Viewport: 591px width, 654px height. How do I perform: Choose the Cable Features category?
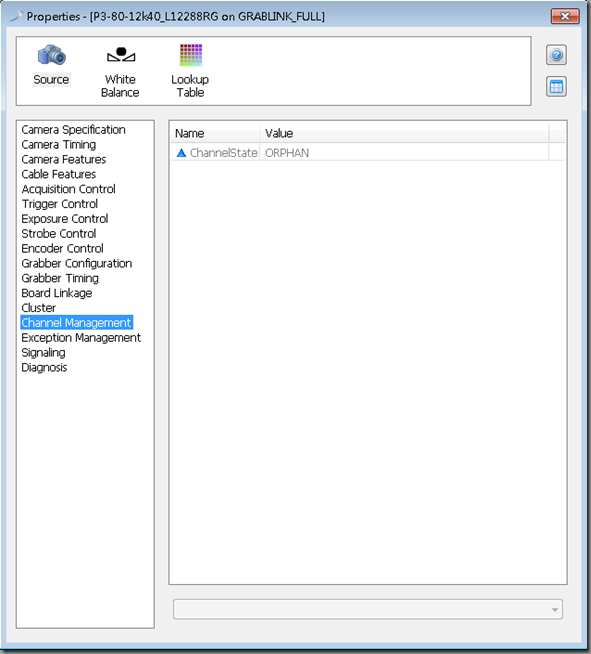tap(59, 174)
